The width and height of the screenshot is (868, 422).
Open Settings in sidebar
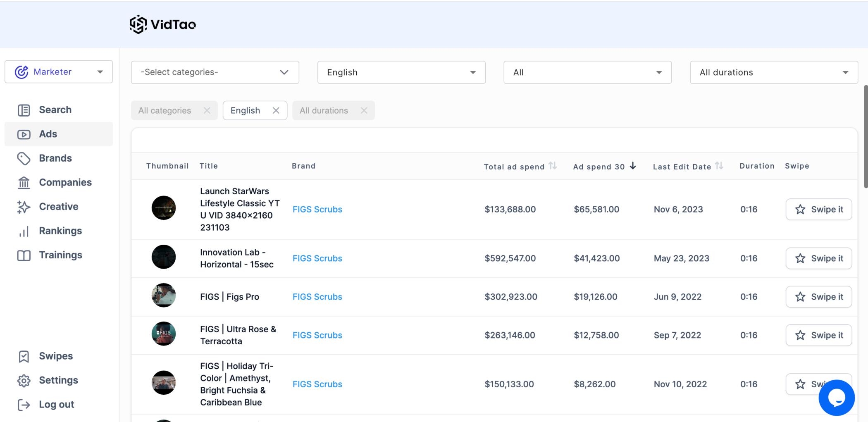pos(59,380)
